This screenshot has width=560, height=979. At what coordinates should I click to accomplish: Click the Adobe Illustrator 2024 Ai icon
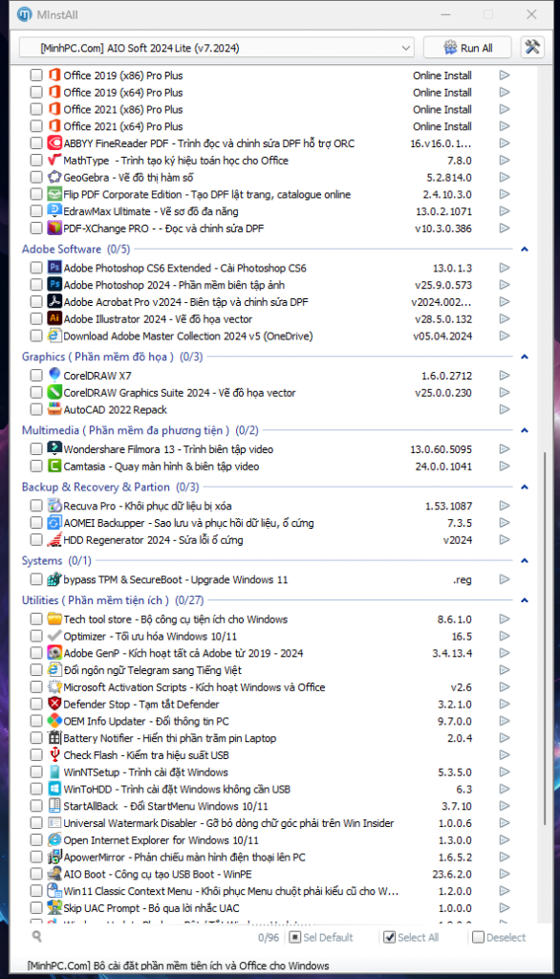click(x=54, y=318)
